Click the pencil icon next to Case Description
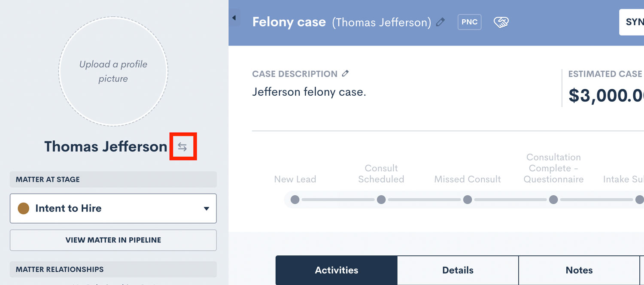The width and height of the screenshot is (644, 285). [345, 74]
